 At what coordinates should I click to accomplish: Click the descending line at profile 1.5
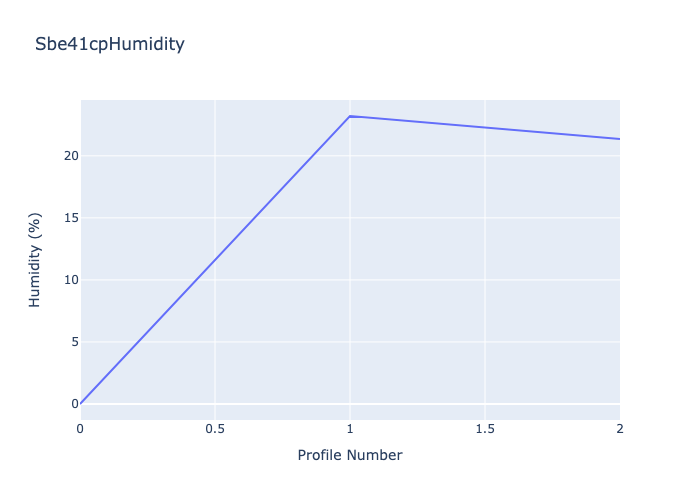pos(485,127)
